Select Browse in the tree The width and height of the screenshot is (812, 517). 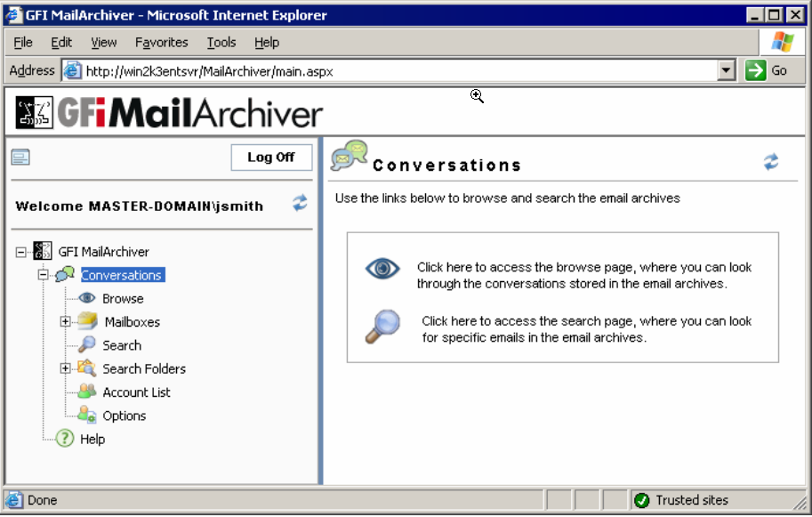coord(123,298)
